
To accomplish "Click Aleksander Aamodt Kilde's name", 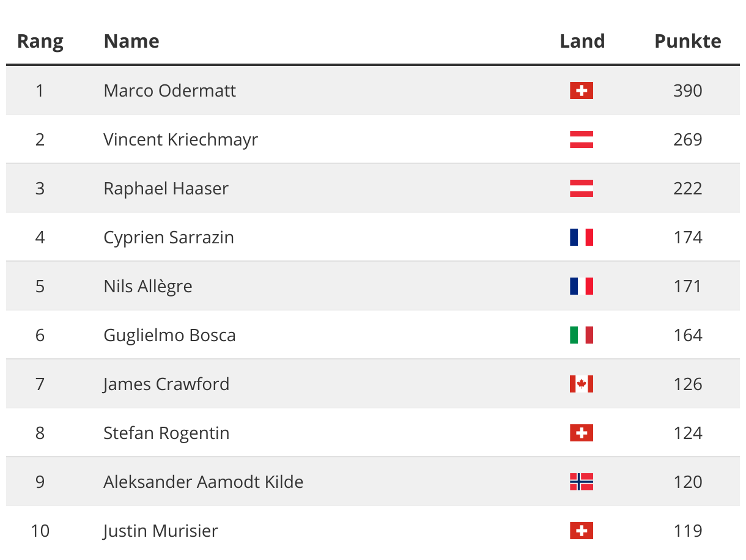I will [x=203, y=482].
